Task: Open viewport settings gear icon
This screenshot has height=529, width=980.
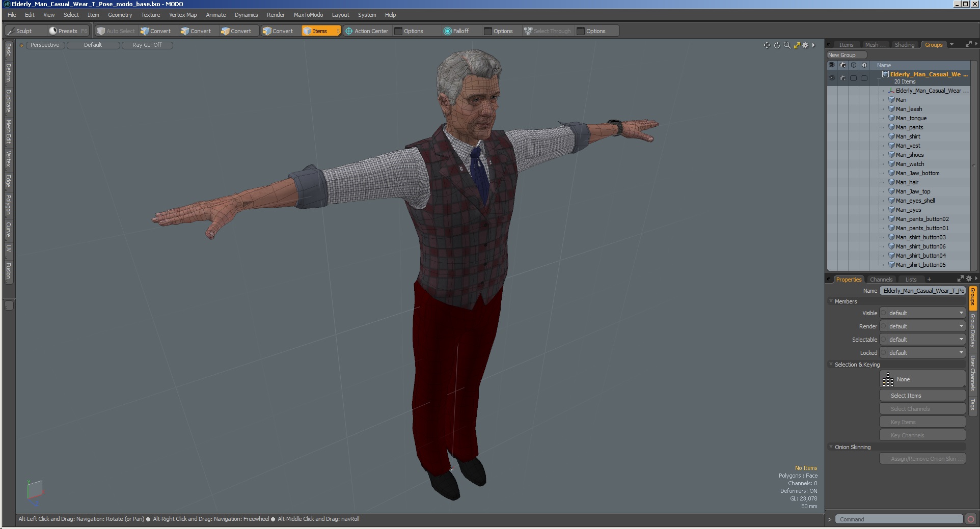Action: click(x=805, y=45)
